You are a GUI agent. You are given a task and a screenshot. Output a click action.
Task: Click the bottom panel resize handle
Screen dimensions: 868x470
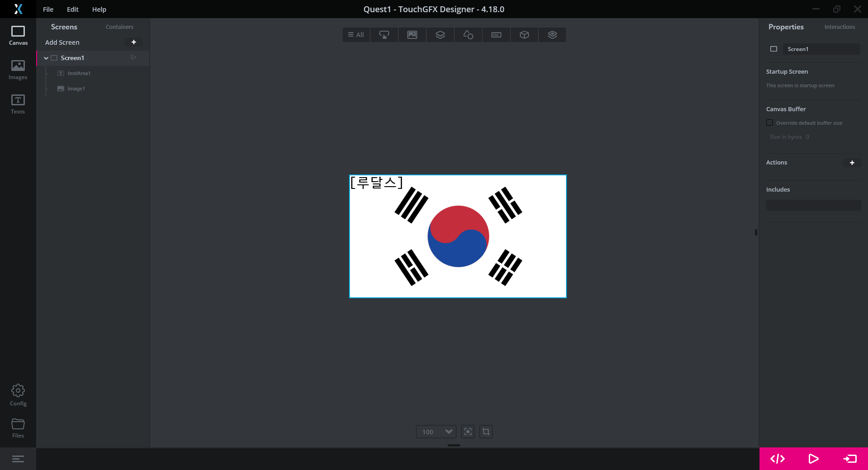pyautogui.click(x=454, y=445)
